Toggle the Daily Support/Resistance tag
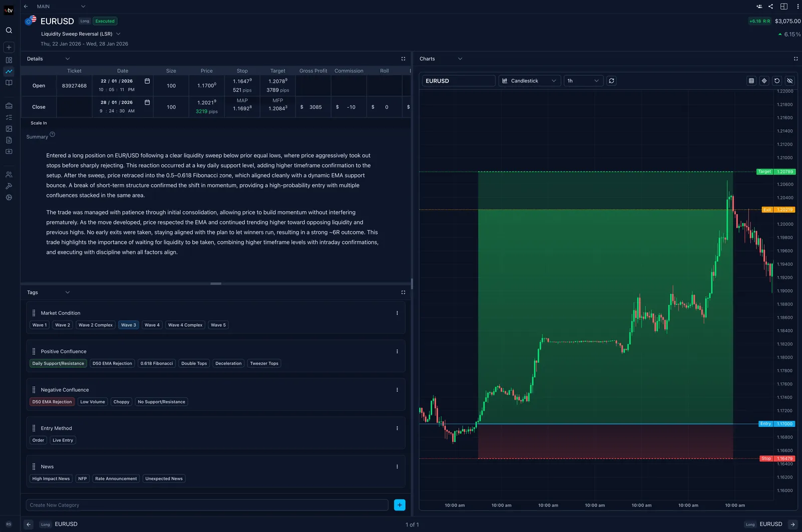Viewport: 802px width, 532px height. [58, 364]
